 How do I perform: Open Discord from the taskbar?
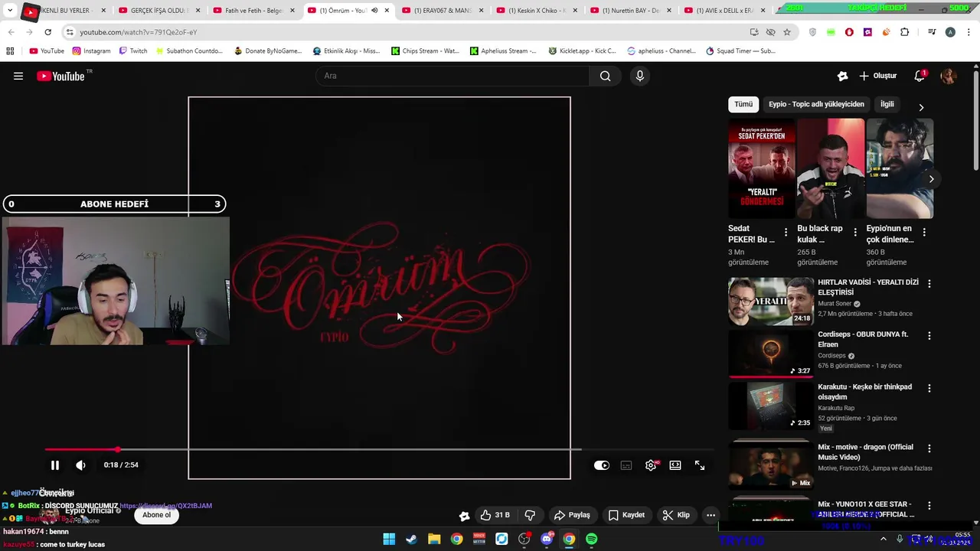pyautogui.click(x=547, y=539)
